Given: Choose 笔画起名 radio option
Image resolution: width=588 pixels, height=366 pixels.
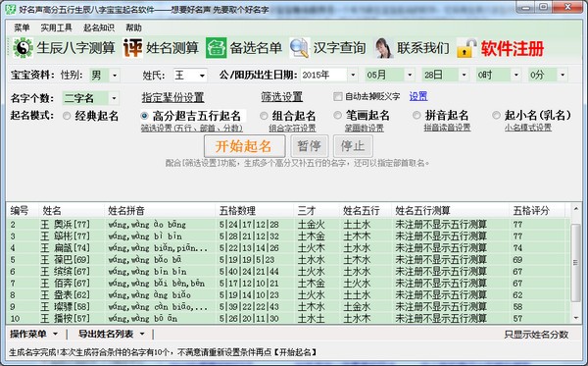Looking at the screenshot, I should pos(337,115).
